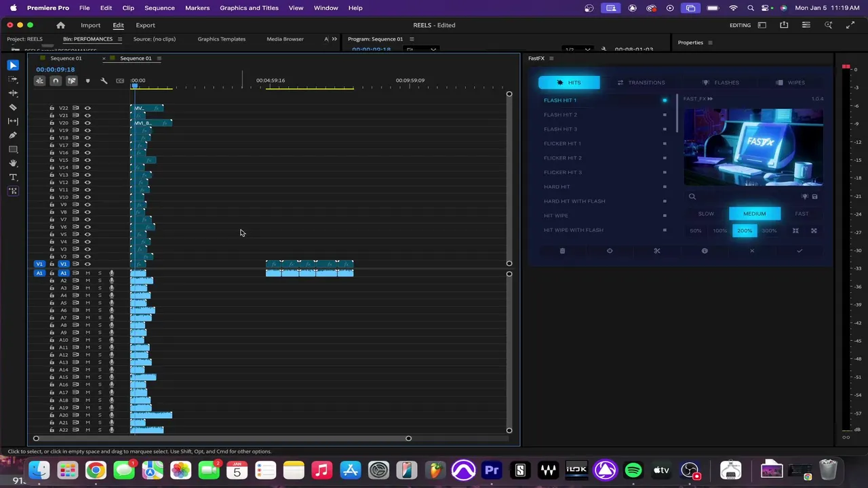868x488 pixels.
Task: Click the timeline horizontal zoom scrollbar
Action: [x=222, y=439]
